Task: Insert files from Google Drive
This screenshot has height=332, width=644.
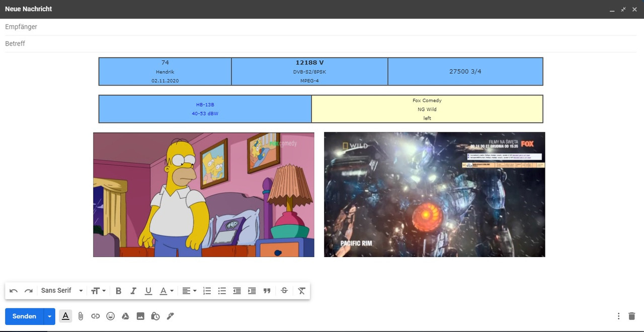Action: [125, 316]
